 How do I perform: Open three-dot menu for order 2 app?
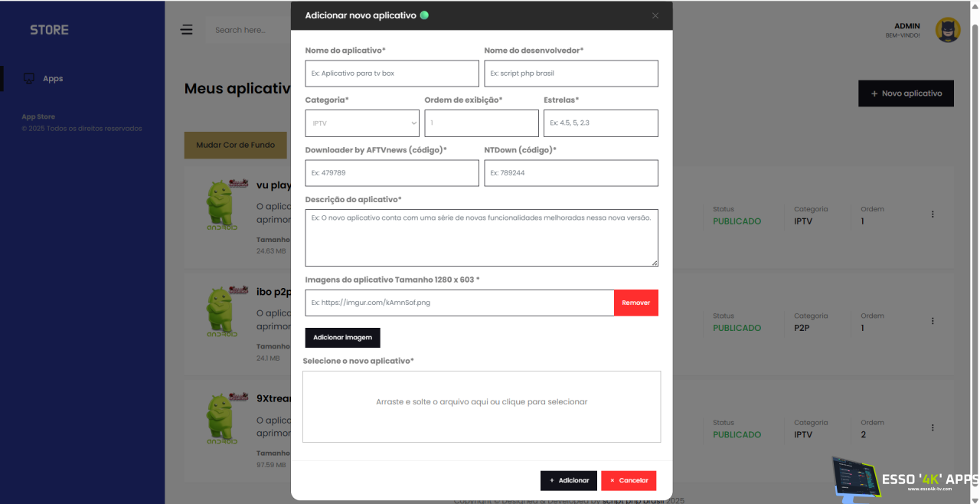point(933,427)
